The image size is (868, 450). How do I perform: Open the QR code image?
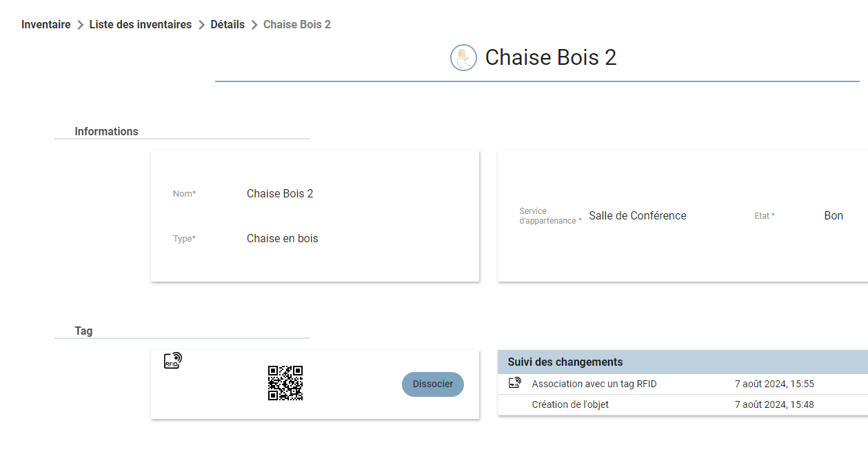pos(285,383)
